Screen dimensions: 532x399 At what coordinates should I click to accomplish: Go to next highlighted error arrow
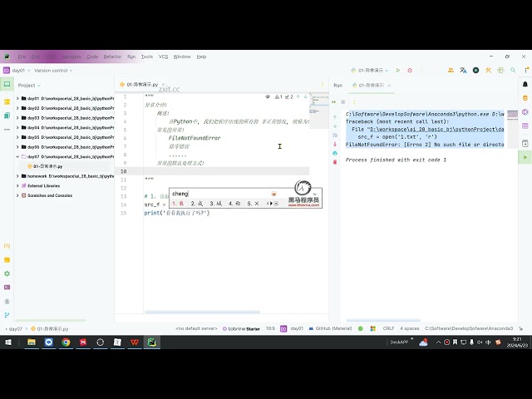[x=306, y=97]
